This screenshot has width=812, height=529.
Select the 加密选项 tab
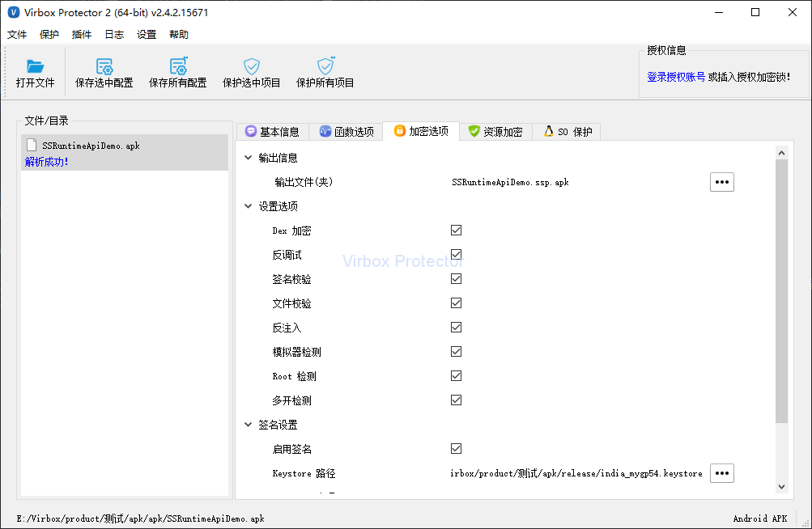pos(421,131)
